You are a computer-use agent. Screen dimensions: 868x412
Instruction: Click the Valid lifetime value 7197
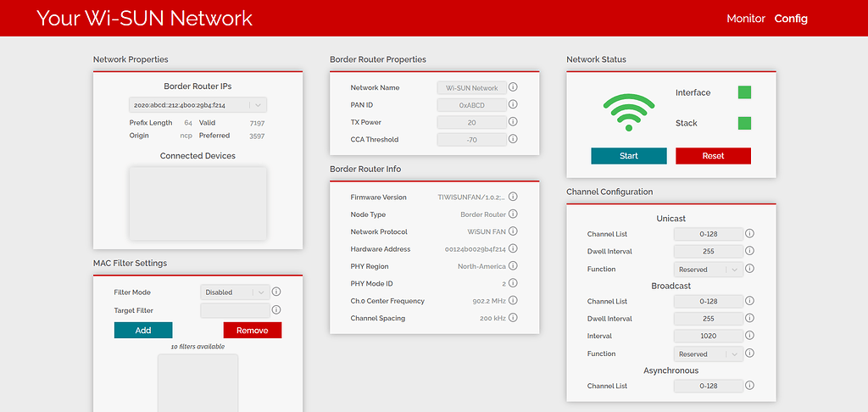(257, 123)
